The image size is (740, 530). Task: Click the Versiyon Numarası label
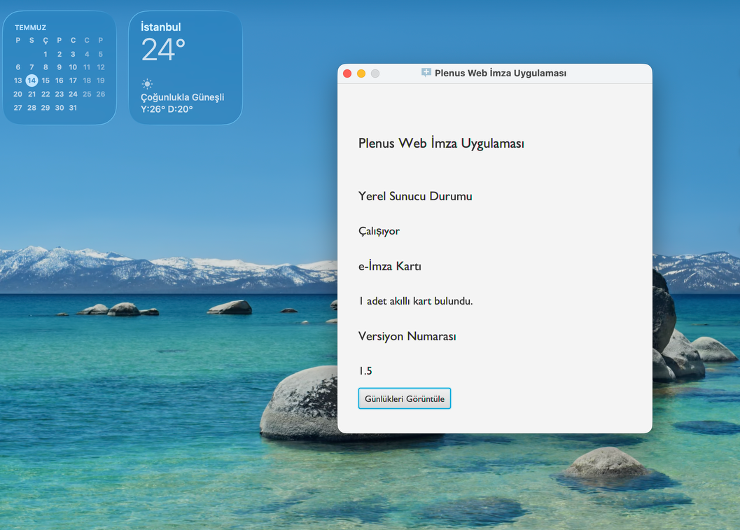pyautogui.click(x=407, y=336)
